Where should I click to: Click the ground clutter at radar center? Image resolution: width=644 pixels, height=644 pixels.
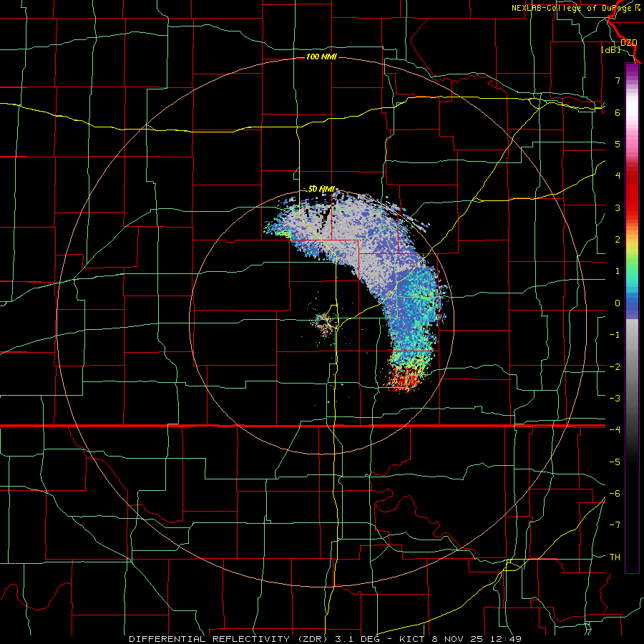pos(324,323)
